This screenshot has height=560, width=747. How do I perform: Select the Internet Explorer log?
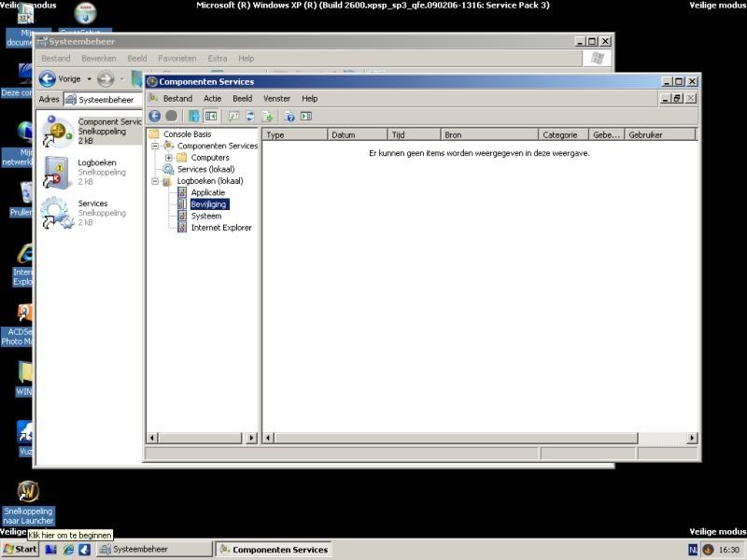click(221, 228)
